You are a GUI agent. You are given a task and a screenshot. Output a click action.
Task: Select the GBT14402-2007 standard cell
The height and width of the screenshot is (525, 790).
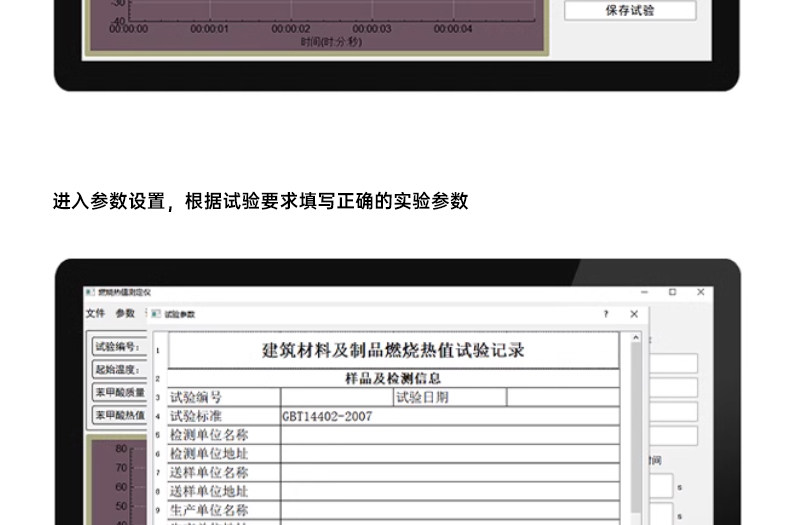[x=450, y=416]
